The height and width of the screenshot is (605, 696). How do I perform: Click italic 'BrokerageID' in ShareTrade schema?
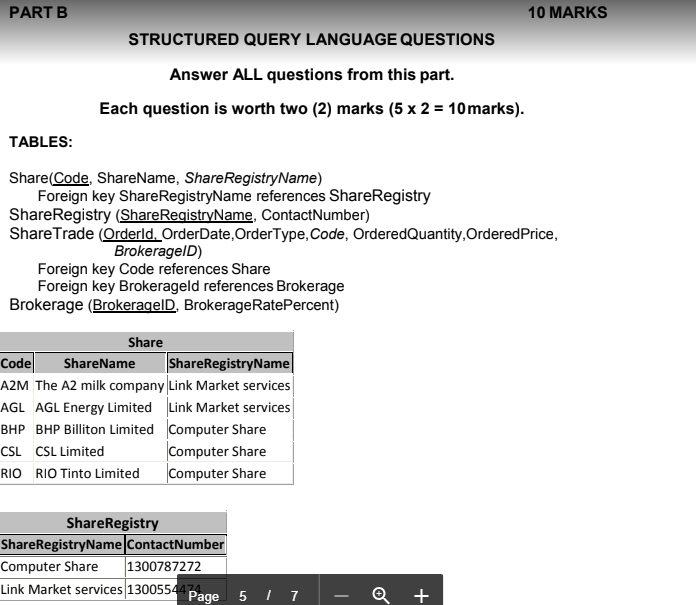156,251
